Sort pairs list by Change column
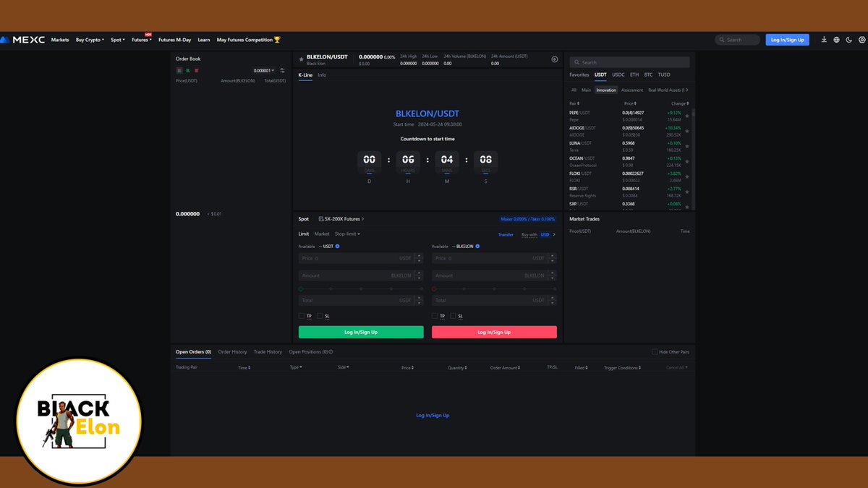Screen dimensions: 868x488 (679, 103)
